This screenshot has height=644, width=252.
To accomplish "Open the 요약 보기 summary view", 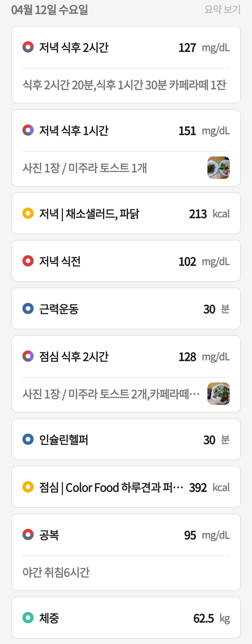I will pos(222,10).
